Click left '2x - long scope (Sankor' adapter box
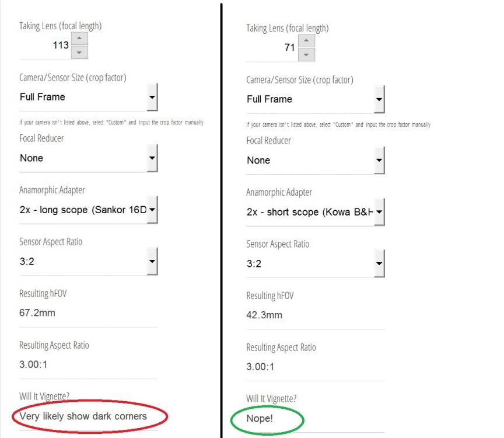The image size is (504, 438). tap(82, 210)
